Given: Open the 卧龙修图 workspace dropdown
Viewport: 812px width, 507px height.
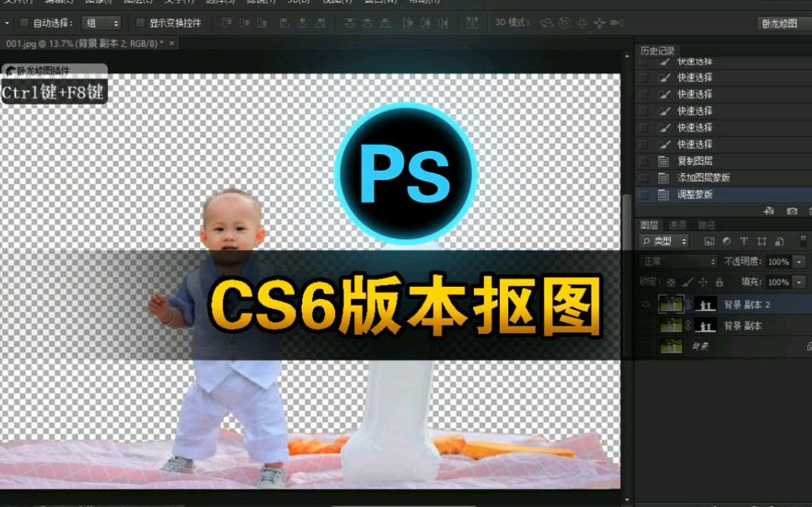Looking at the screenshot, I should click(784, 24).
